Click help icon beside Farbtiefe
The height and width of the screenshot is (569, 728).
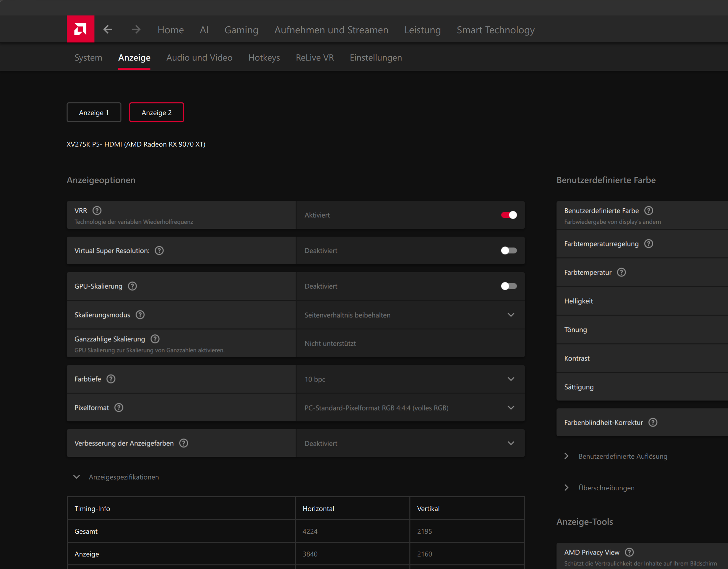(111, 379)
